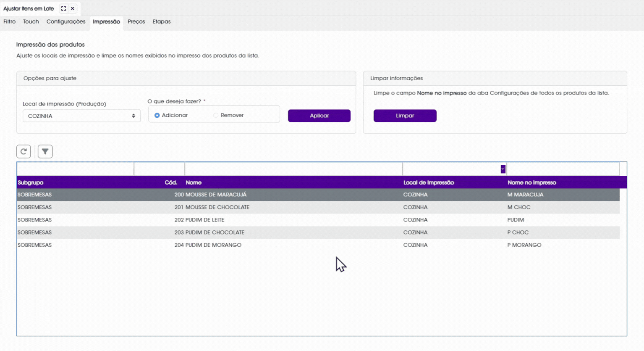644x351 pixels.
Task: Click the refresh list icon
Action: [x=24, y=151]
